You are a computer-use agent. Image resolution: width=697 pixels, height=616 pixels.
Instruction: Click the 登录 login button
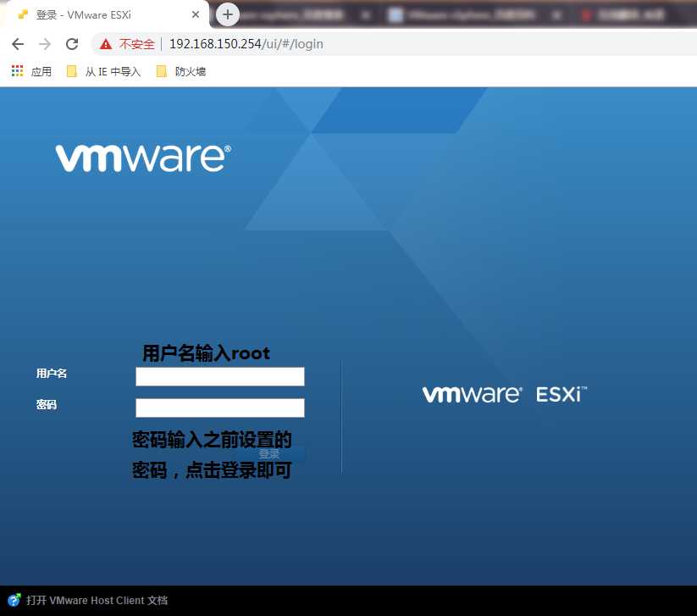(x=270, y=454)
